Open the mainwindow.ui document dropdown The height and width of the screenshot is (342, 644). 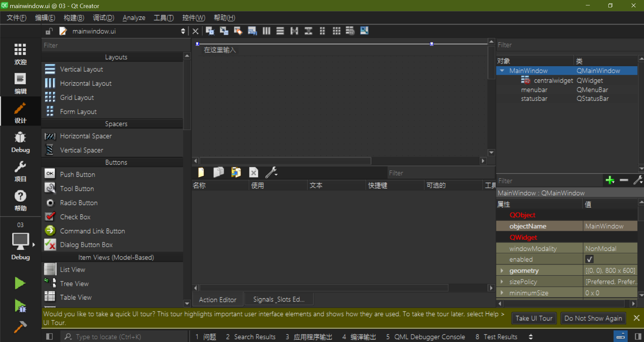point(183,31)
